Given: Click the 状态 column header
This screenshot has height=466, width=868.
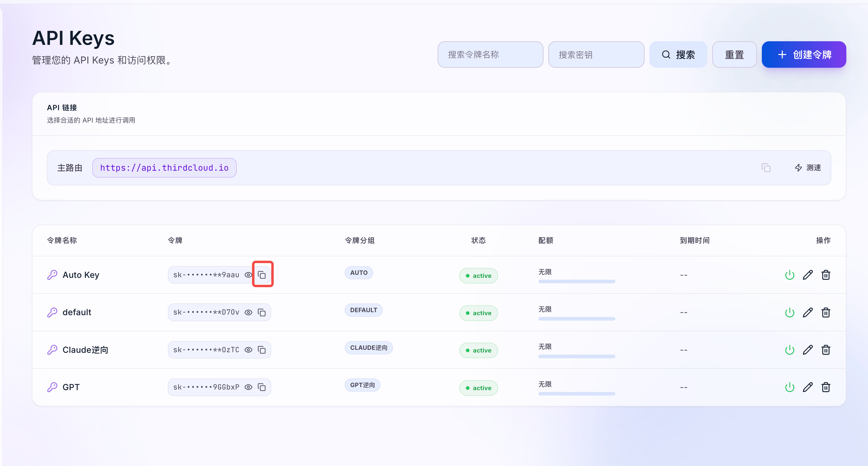Looking at the screenshot, I should [479, 241].
